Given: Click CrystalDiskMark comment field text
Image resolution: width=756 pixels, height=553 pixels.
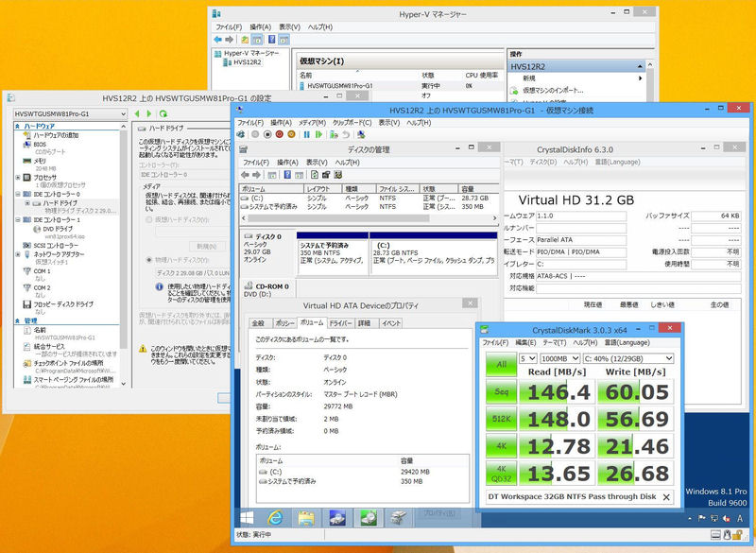Looking at the screenshot, I should [x=572, y=496].
